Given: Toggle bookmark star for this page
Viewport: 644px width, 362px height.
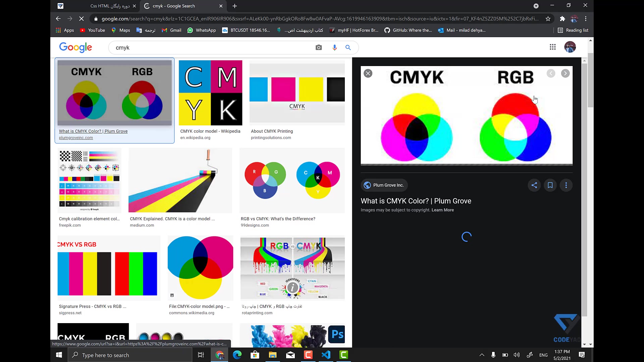Looking at the screenshot, I should [548, 19].
